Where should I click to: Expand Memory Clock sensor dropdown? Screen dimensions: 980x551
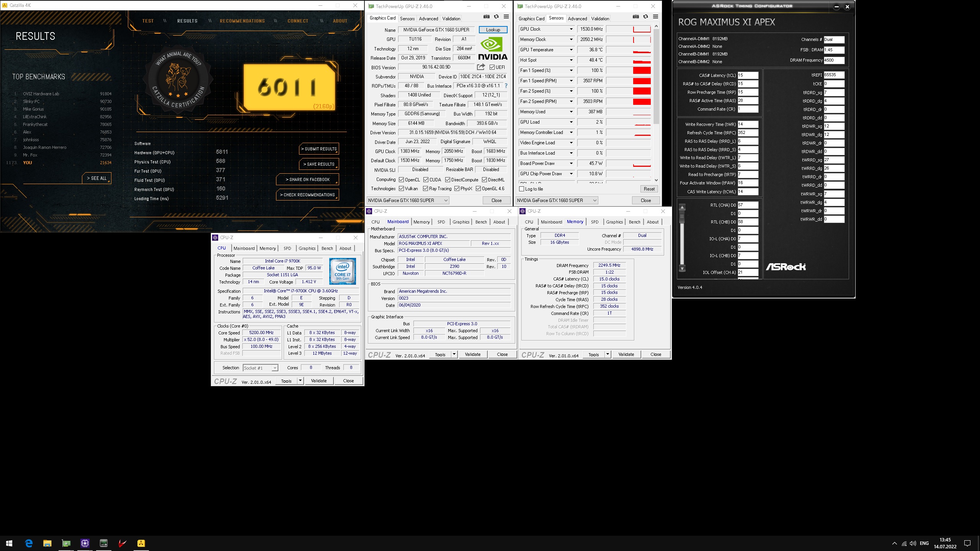(571, 39)
